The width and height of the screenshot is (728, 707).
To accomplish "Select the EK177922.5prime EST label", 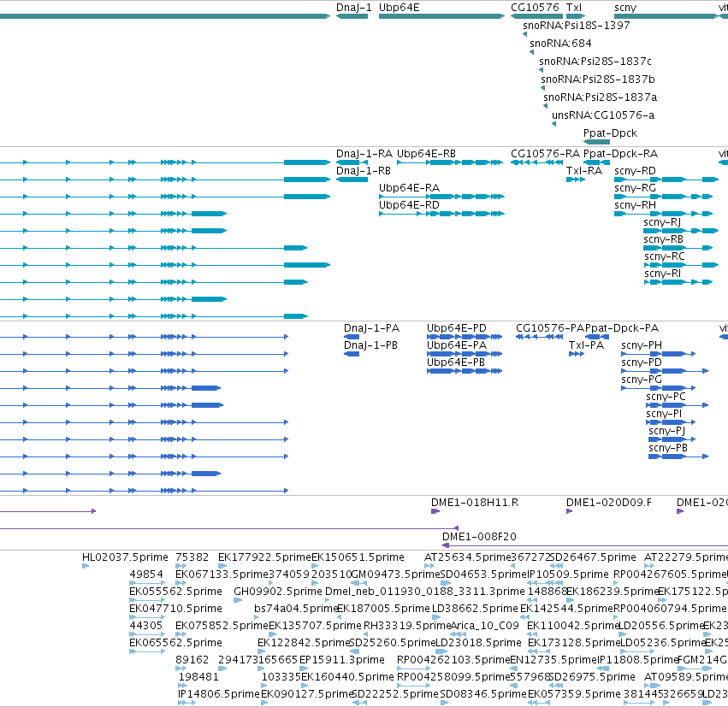I will [264, 557].
